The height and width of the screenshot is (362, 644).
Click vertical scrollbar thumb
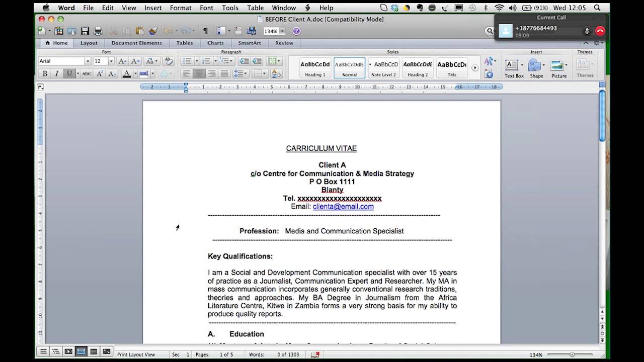602,116
